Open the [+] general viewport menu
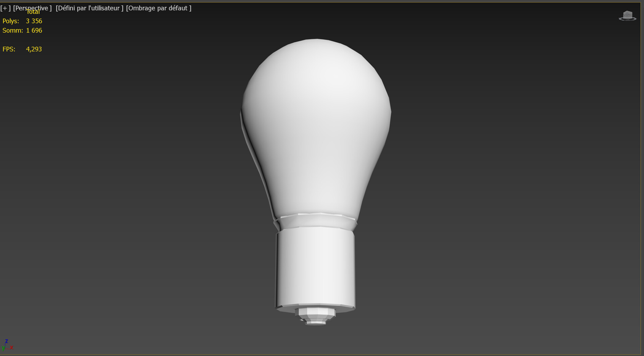Viewport: 644px width, 356px height. coord(6,8)
